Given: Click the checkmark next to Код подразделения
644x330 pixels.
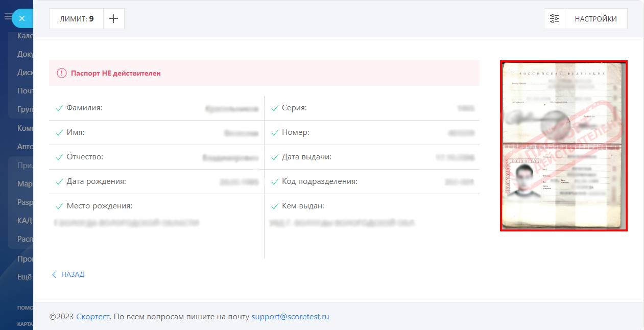Looking at the screenshot, I should click(275, 182).
